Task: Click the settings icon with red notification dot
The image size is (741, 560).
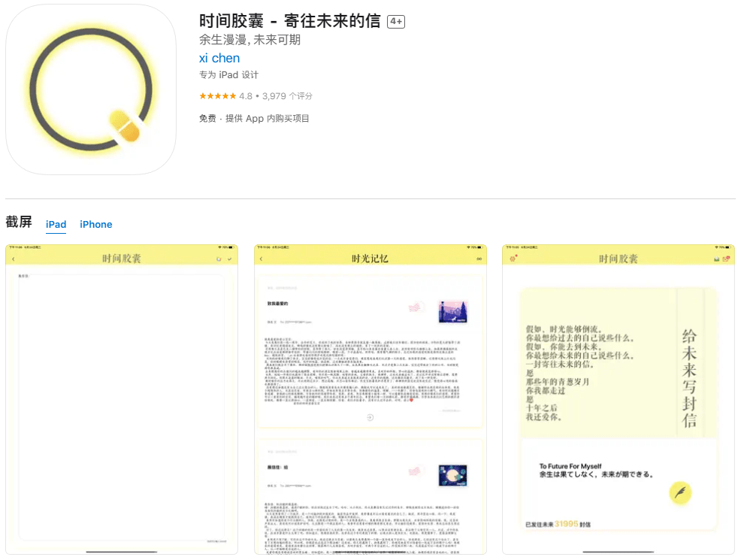Action: (x=513, y=259)
